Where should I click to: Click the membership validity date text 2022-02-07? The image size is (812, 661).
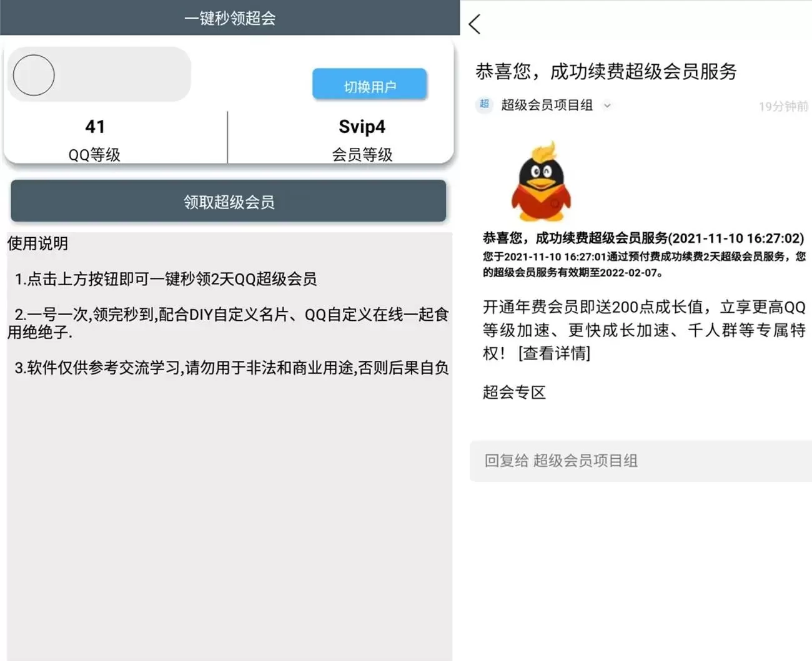(x=626, y=273)
